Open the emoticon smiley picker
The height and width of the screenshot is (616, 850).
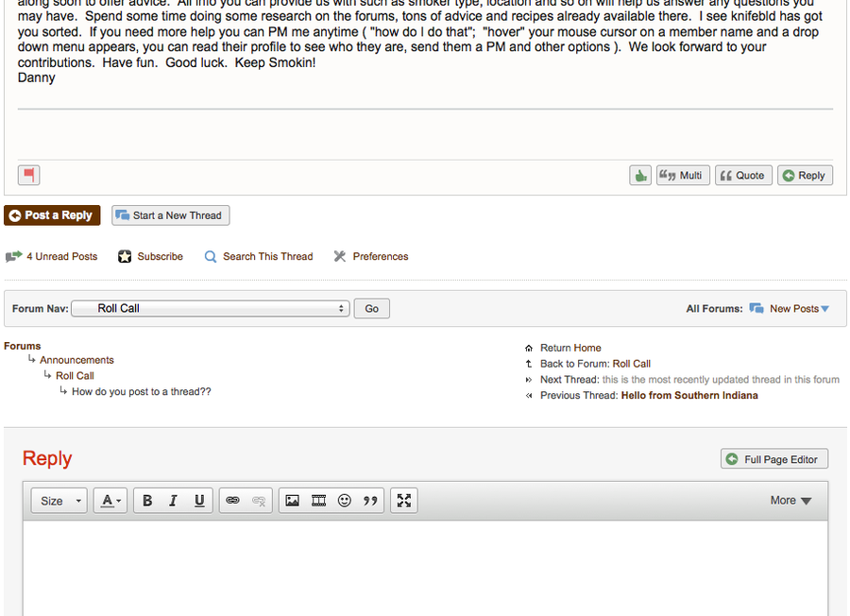[345, 501]
